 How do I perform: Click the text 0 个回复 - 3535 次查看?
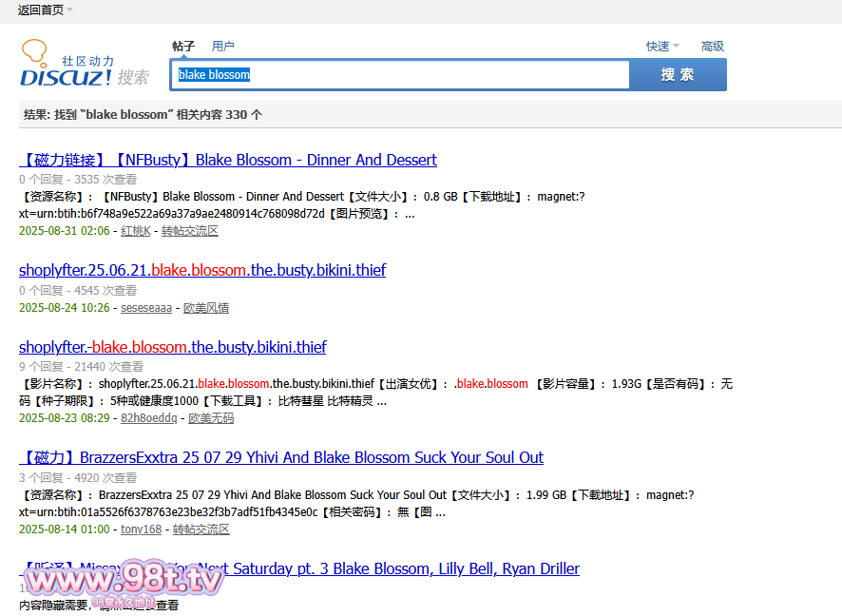tap(78, 180)
